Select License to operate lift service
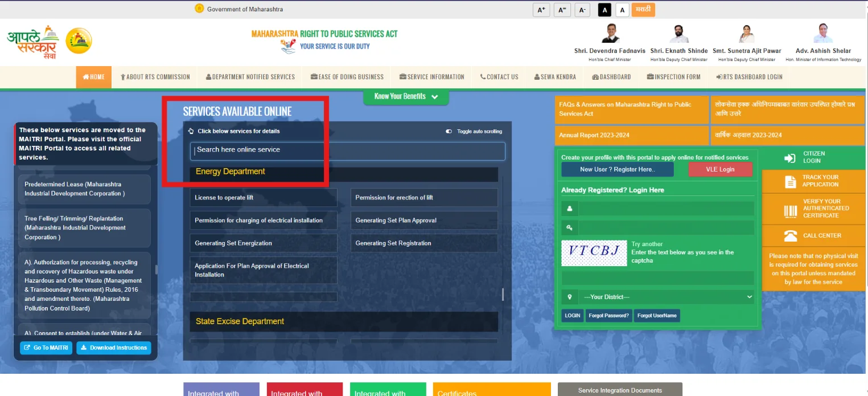The image size is (868, 396). [264, 198]
